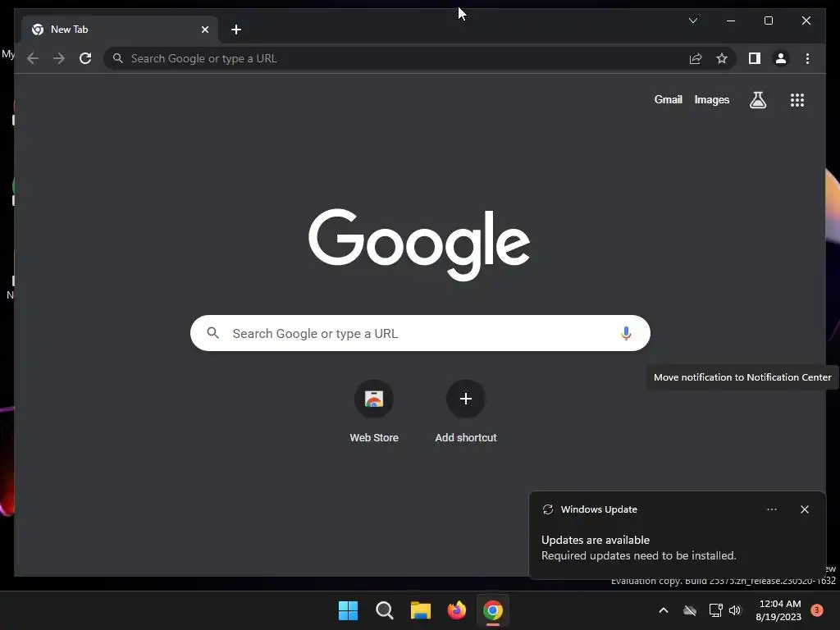The image size is (840, 630).
Task: Open Windows Update notification options menu
Action: point(771,509)
